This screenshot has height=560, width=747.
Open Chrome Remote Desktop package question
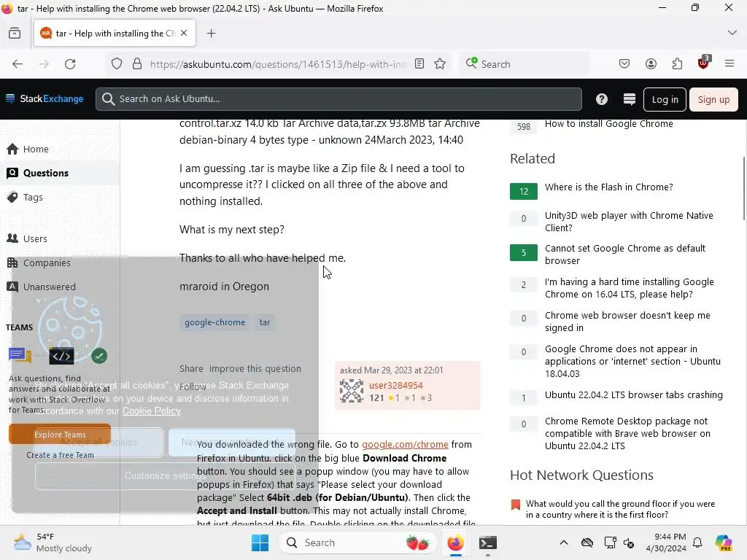(x=627, y=433)
